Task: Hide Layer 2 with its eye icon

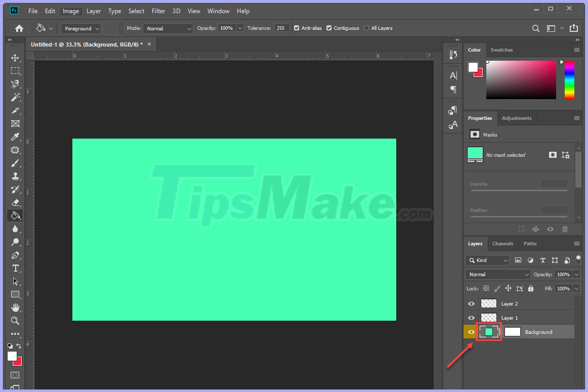Action: pyautogui.click(x=472, y=304)
